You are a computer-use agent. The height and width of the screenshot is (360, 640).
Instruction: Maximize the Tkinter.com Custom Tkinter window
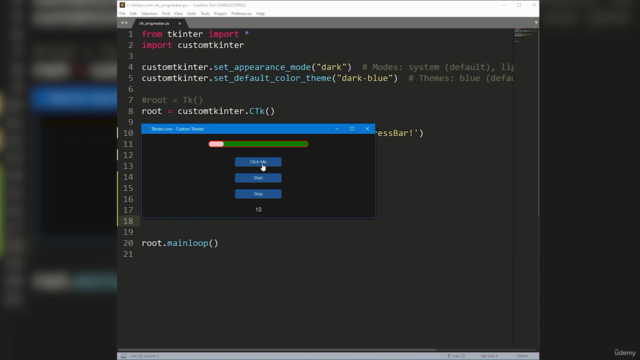[352, 129]
